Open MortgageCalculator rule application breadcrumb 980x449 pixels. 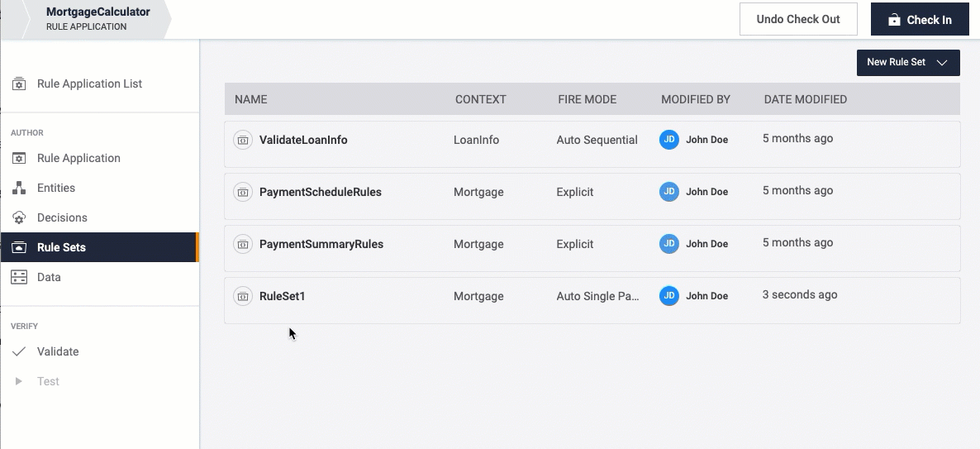pyautogui.click(x=98, y=19)
